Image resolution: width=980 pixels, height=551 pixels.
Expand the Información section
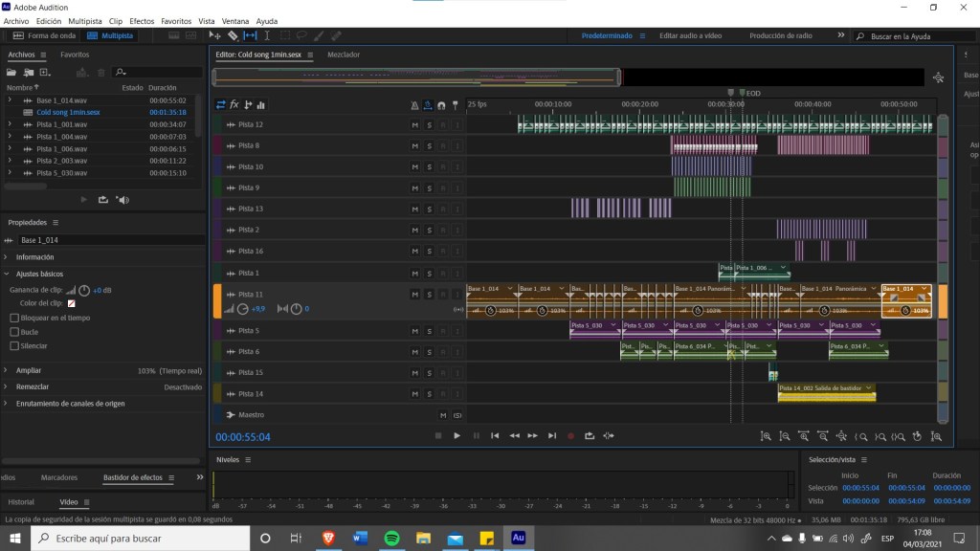click(x=6, y=257)
